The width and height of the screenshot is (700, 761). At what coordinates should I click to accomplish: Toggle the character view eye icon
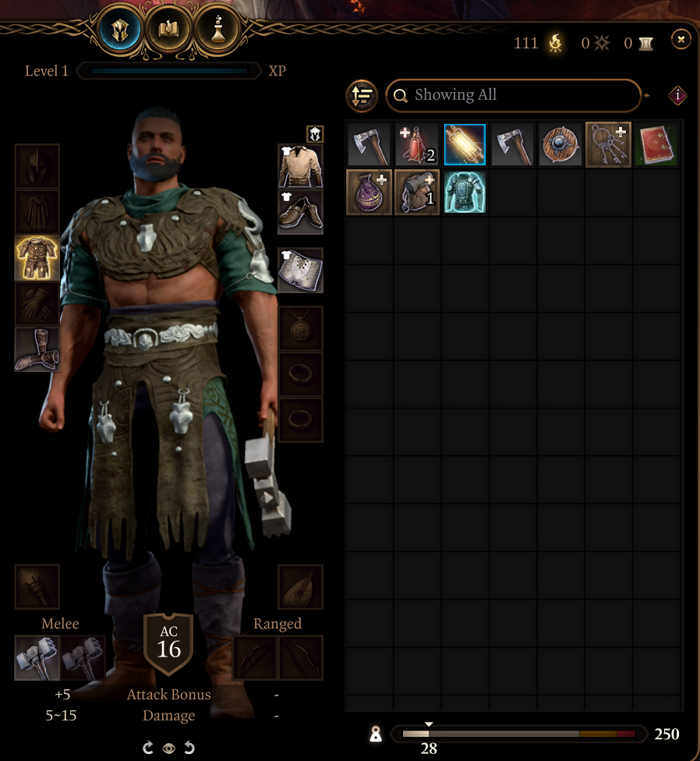[168, 749]
